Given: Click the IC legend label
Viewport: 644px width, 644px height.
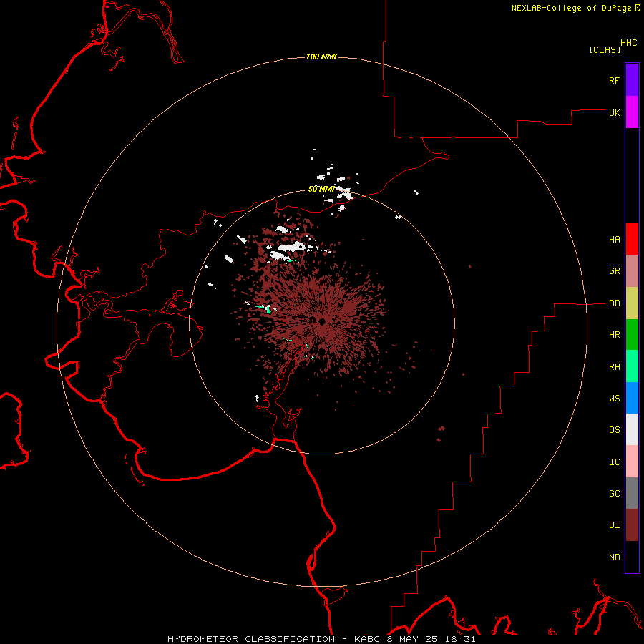Looking at the screenshot, I should click(614, 462).
